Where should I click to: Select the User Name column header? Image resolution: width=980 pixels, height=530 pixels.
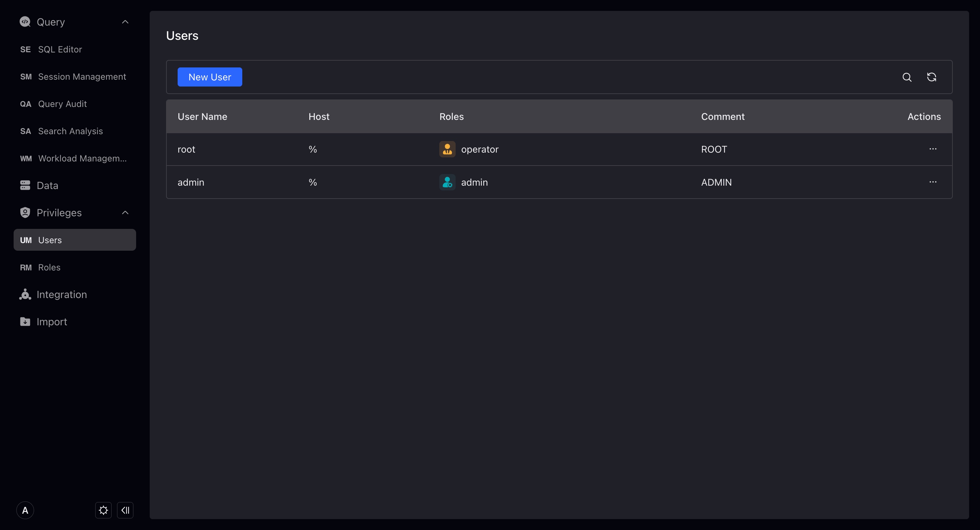click(x=202, y=116)
